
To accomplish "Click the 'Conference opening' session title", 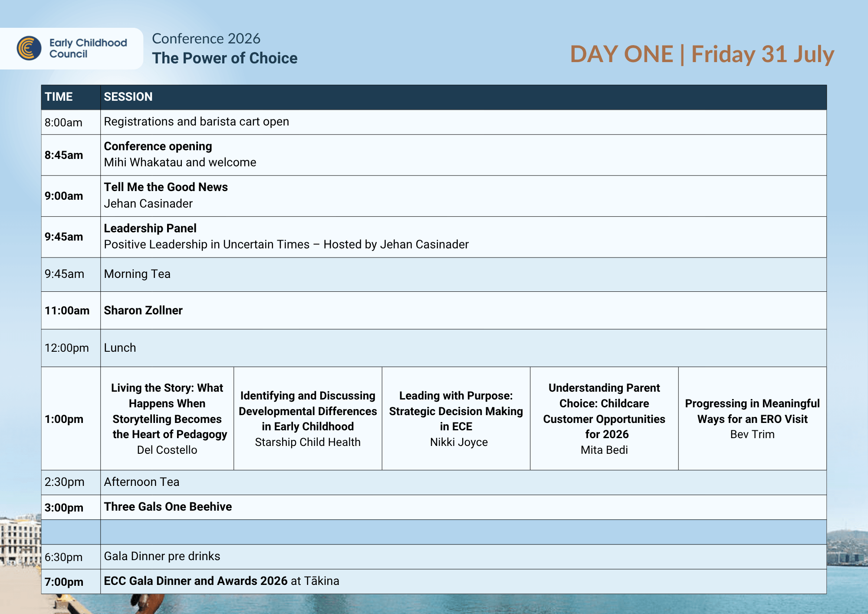I will [158, 146].
